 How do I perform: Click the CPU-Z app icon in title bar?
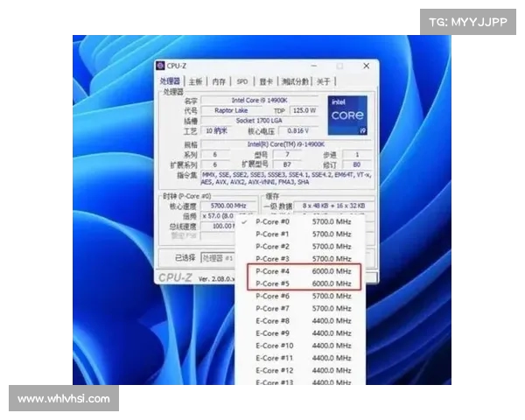click(161, 66)
